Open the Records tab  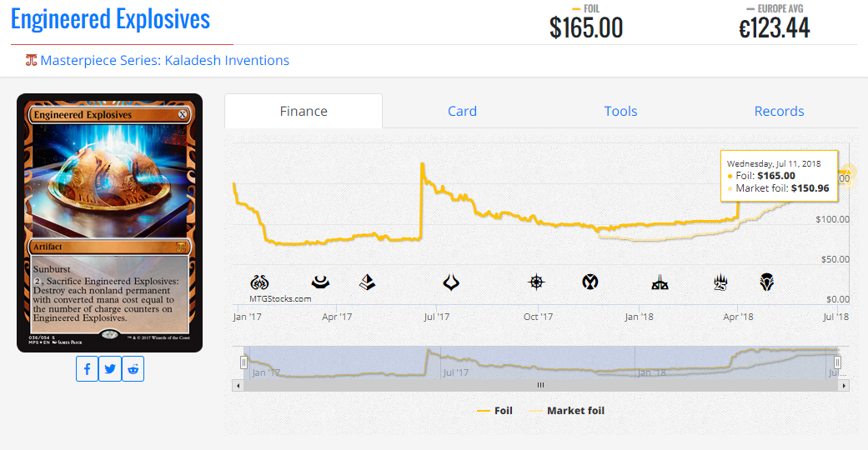(x=779, y=112)
